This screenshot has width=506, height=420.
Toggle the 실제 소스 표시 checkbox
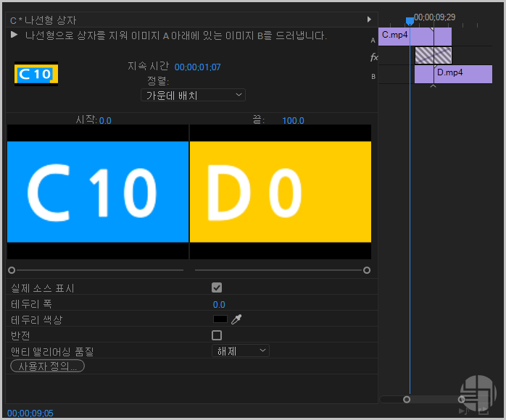coord(217,287)
